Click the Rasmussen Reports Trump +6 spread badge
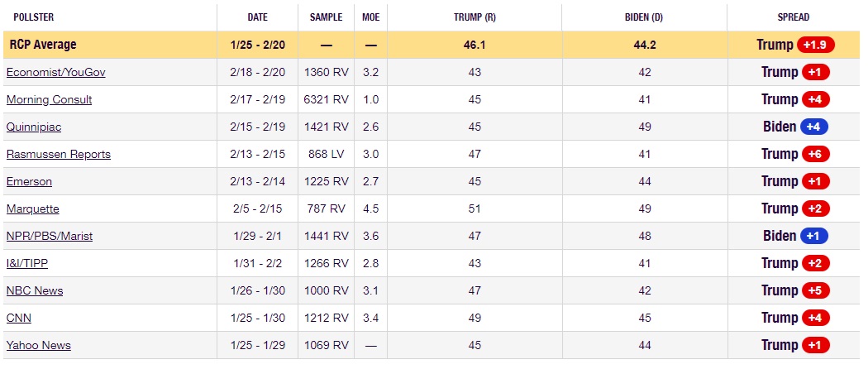The width and height of the screenshot is (868, 369). point(815,154)
